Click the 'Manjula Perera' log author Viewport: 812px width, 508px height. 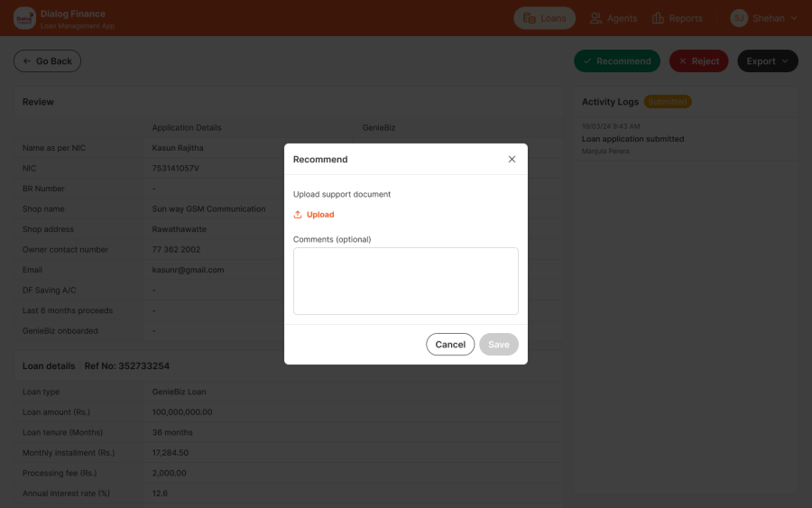pos(604,152)
